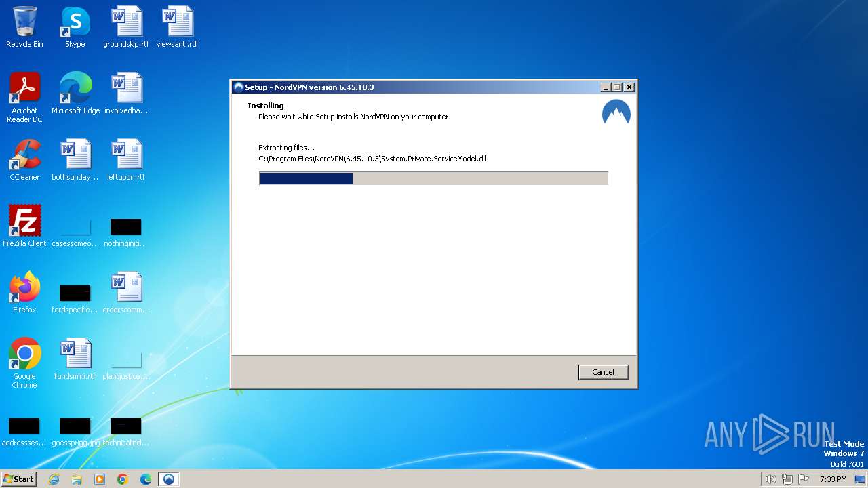
Task: Maximize the NordVPN Setup window
Action: point(617,87)
